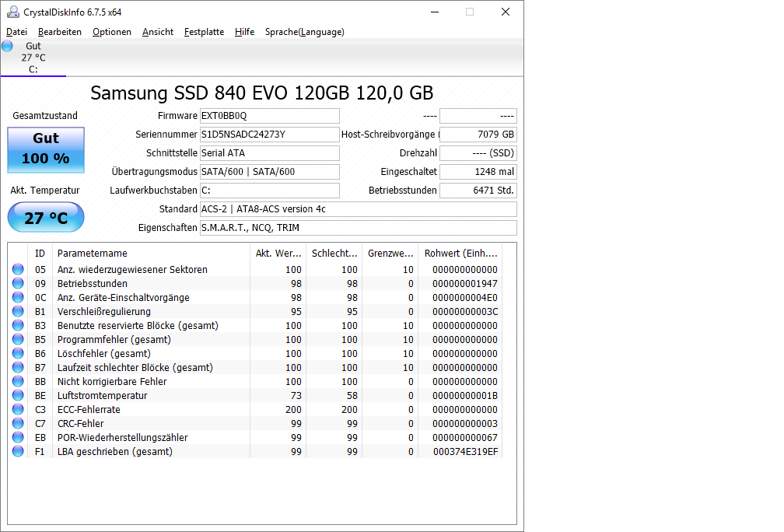Click the Schlecht... column header
This screenshot has height=532, width=784.
334,253
